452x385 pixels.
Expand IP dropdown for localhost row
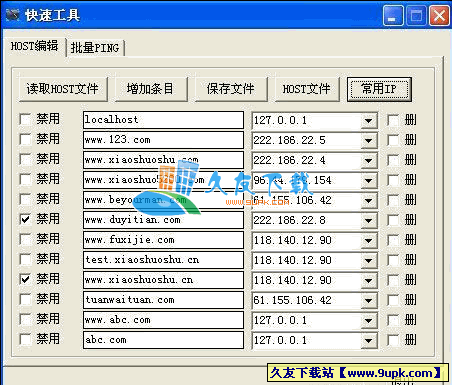click(368, 120)
